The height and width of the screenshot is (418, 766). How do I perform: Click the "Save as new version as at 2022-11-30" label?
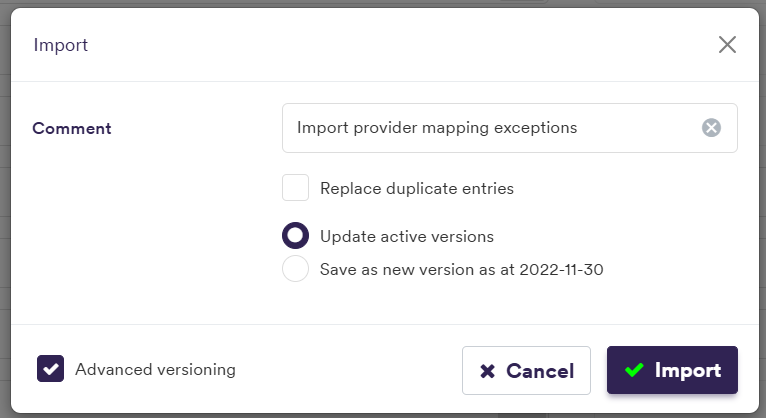pos(461,269)
